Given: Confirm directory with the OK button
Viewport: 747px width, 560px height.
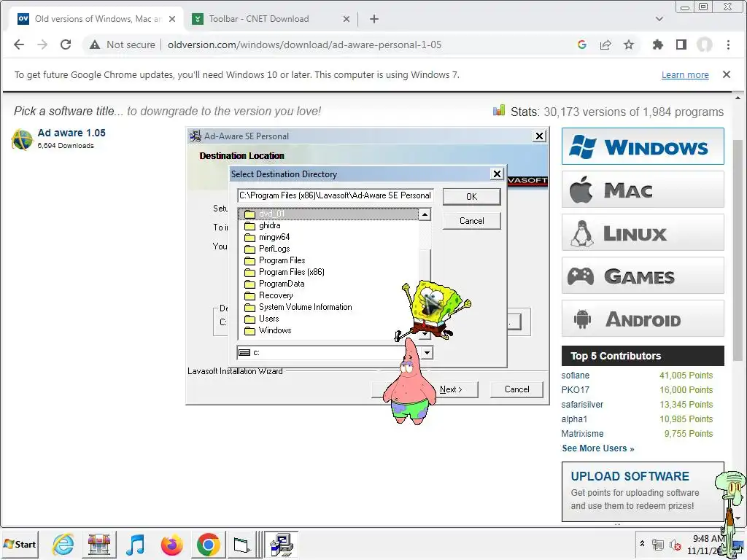Looking at the screenshot, I should 472,197.
